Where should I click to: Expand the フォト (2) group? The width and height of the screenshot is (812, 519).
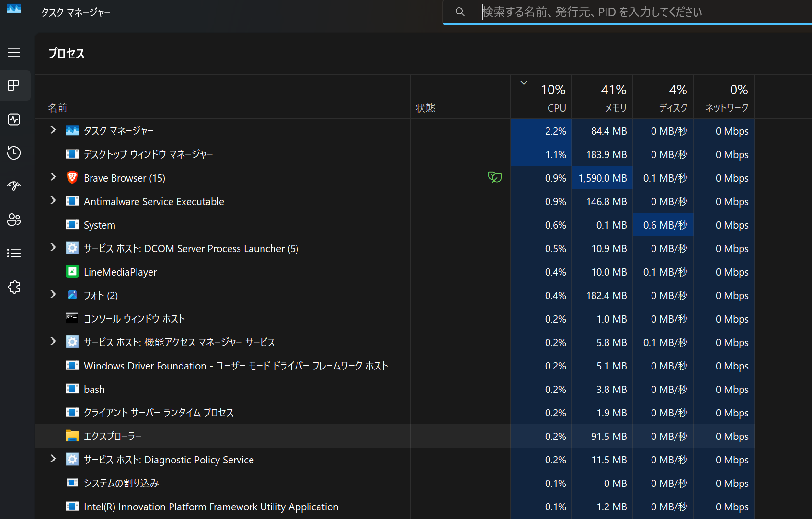point(53,294)
